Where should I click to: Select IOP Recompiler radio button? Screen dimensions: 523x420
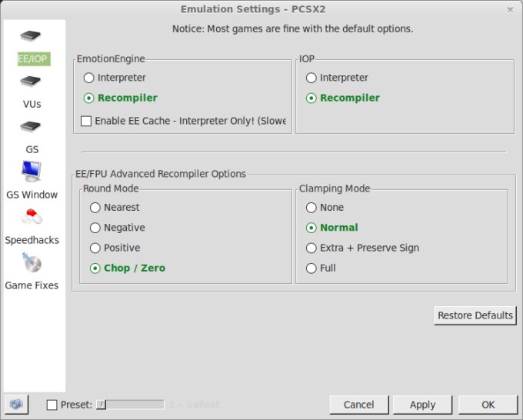click(x=311, y=98)
